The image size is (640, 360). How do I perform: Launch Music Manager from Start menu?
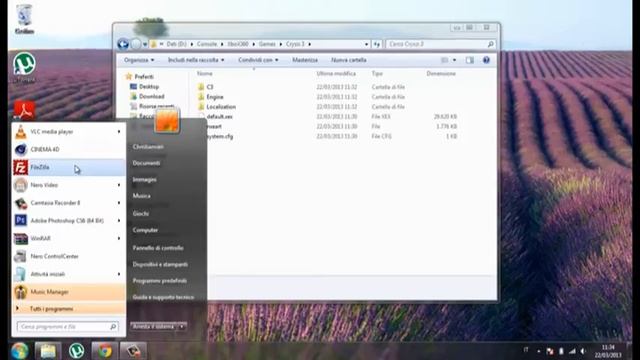point(68,292)
